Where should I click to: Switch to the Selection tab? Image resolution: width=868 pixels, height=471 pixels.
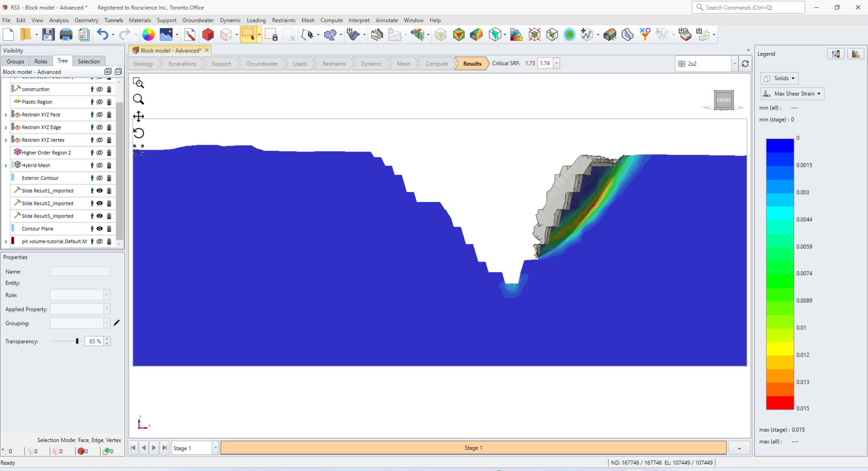tap(89, 61)
